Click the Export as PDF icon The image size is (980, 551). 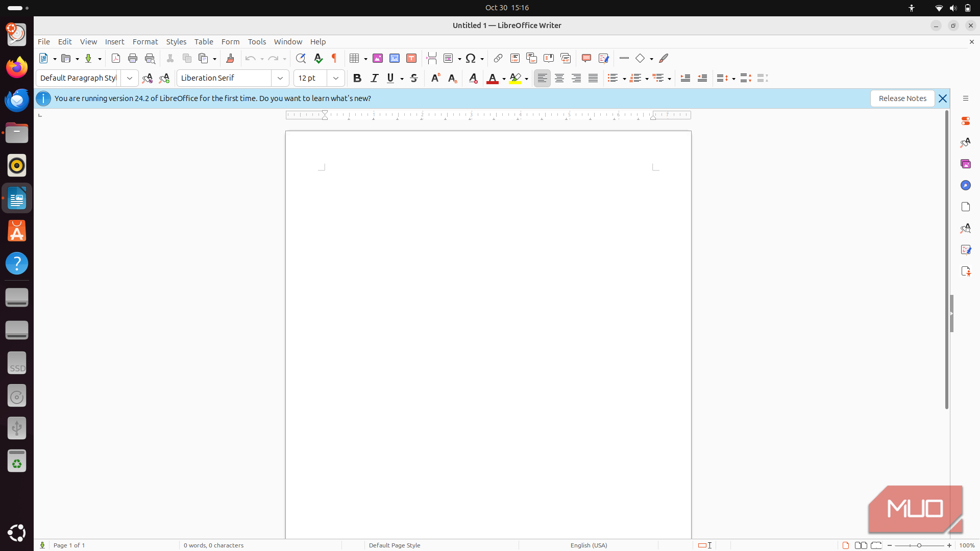pos(116,58)
